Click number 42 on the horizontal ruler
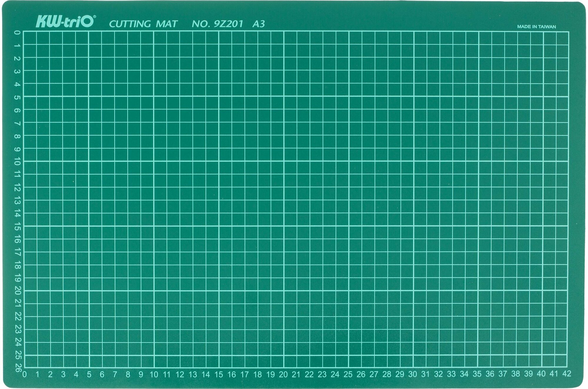The height and width of the screenshot is (389, 588). [x=566, y=373]
